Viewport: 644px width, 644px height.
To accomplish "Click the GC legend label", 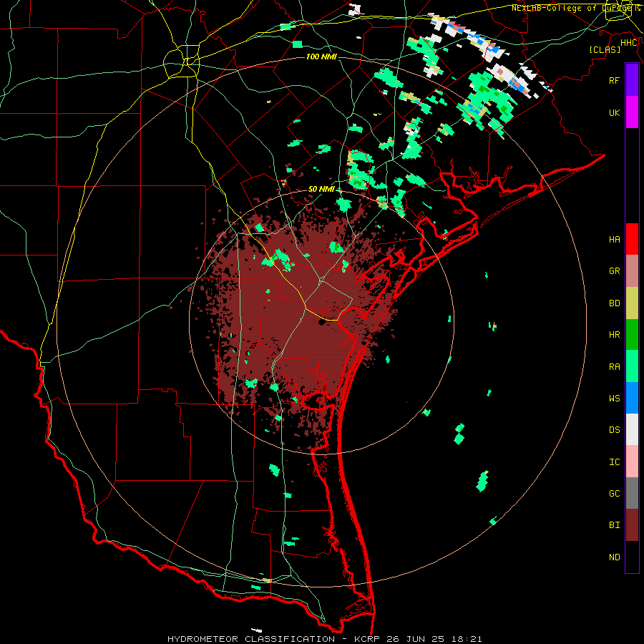I will pos(614,494).
